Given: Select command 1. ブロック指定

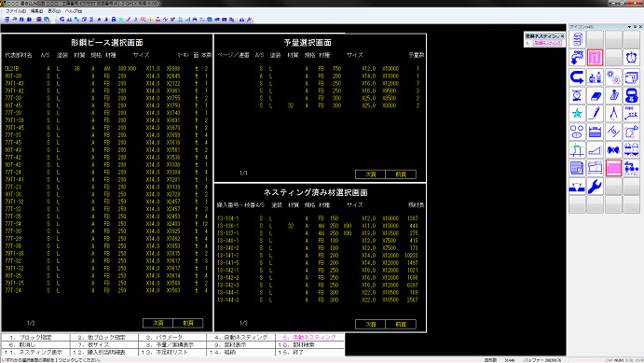Looking at the screenshot, I should pos(35,337).
